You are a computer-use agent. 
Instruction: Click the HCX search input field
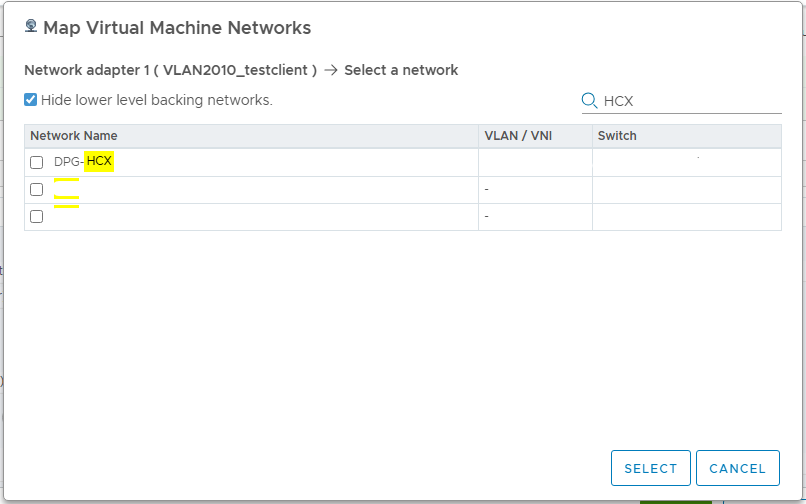point(691,101)
